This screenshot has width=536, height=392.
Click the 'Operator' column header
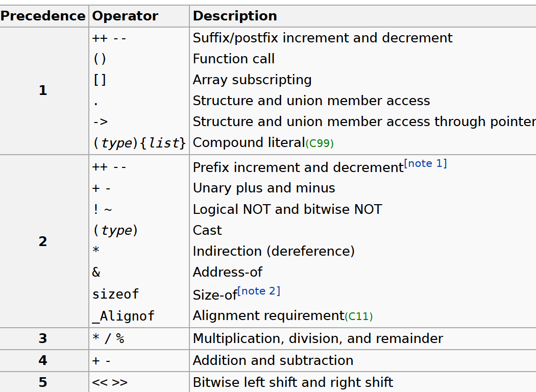click(x=125, y=16)
